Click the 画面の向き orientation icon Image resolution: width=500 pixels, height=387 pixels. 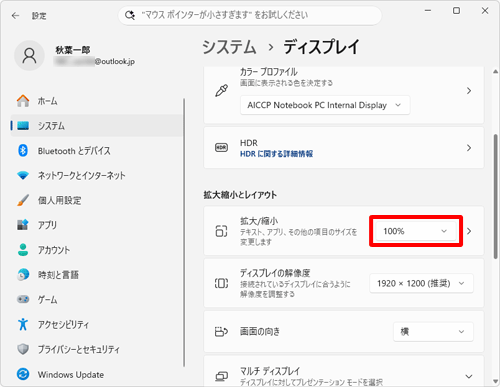[222, 331]
